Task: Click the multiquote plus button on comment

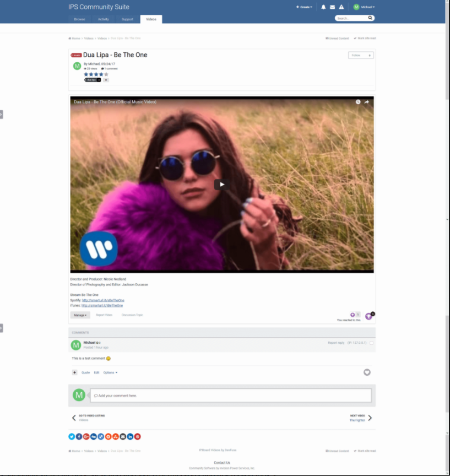Action: click(x=74, y=372)
